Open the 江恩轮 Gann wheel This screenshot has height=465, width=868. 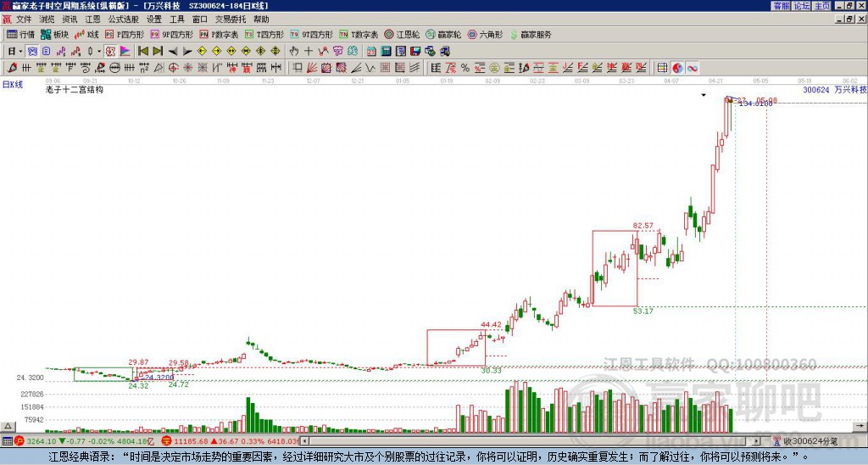point(402,34)
